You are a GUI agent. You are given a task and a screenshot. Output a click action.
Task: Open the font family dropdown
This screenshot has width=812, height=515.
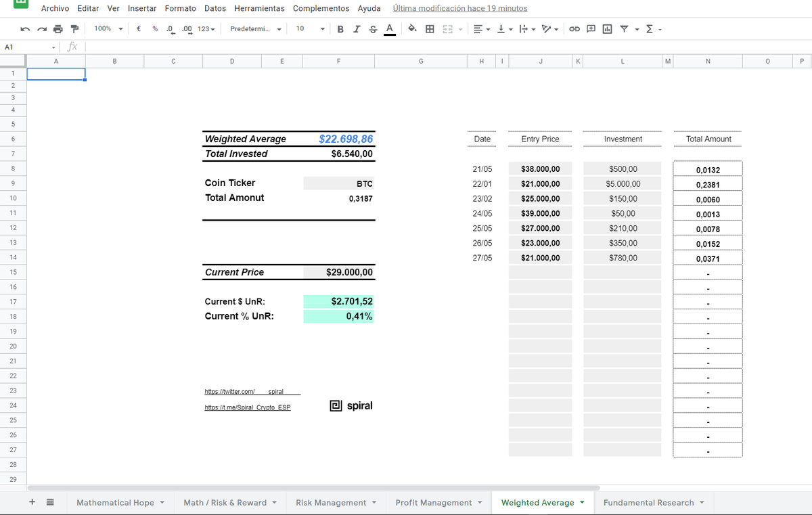(256, 29)
